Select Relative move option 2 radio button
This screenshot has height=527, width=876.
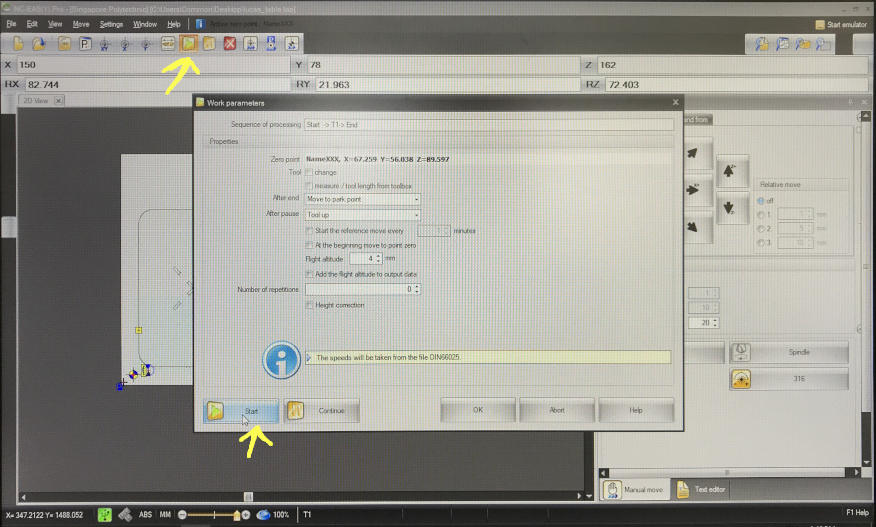pyautogui.click(x=760, y=229)
